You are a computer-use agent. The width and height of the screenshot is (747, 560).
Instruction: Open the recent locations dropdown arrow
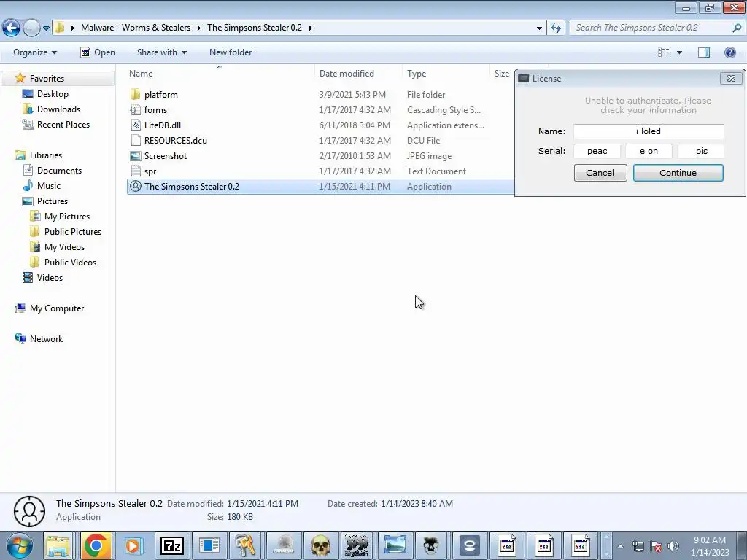coord(46,28)
